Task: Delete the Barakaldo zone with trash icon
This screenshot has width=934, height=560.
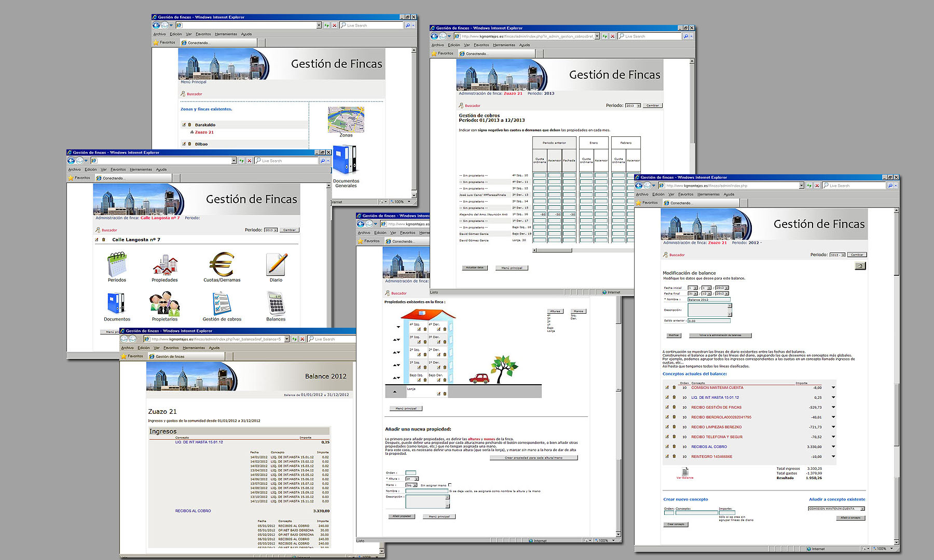Action: point(190,124)
